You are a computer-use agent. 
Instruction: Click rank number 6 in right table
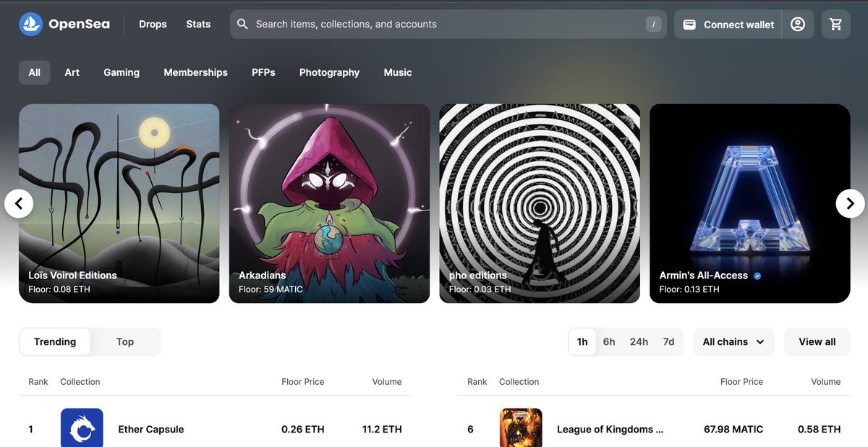tap(470, 430)
